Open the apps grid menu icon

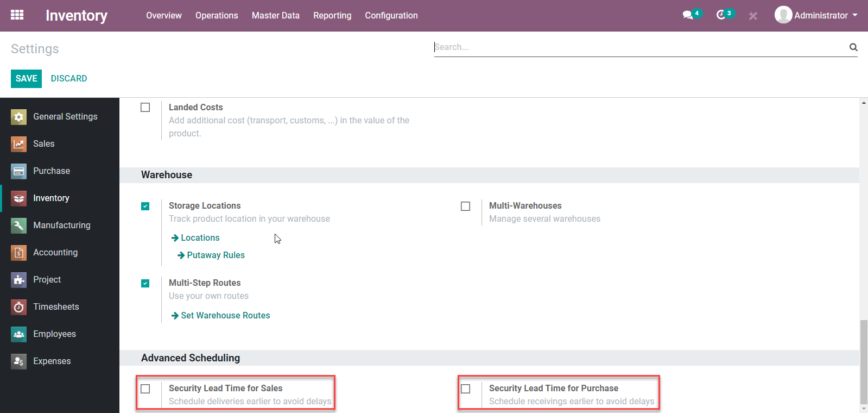pos(17,15)
